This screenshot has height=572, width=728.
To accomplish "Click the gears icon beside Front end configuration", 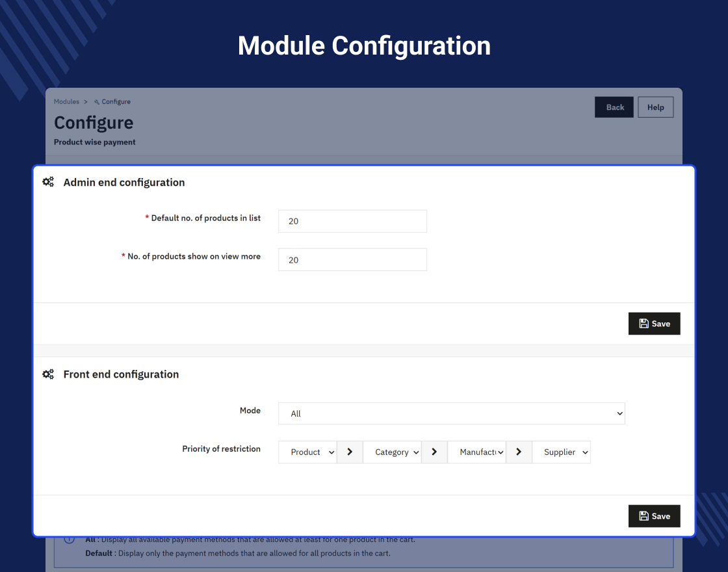I will pyautogui.click(x=48, y=374).
